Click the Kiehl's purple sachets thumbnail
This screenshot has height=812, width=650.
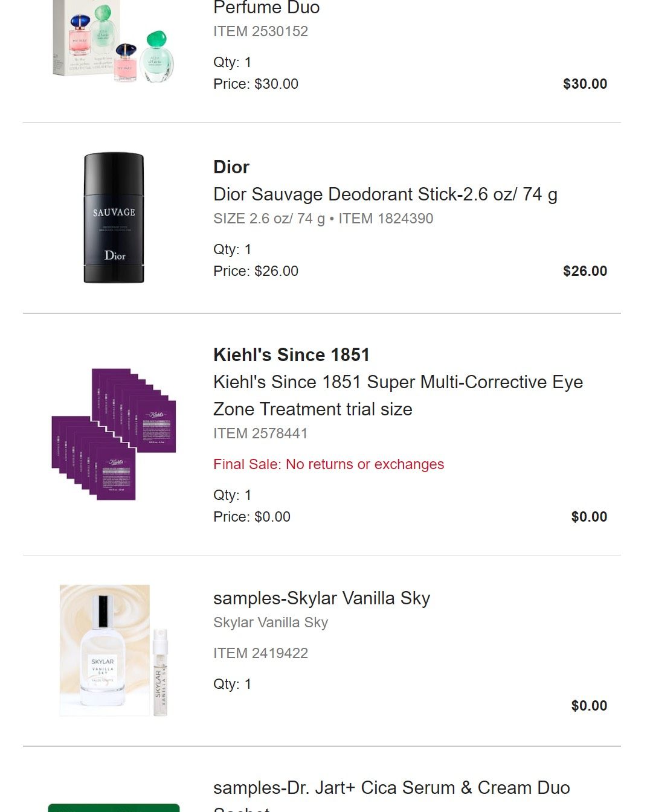coord(114,433)
